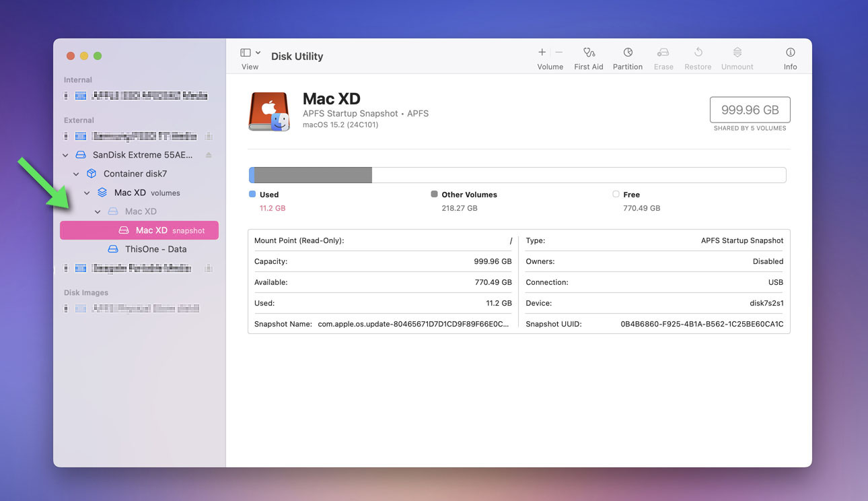This screenshot has width=868, height=501.
Task: Click the Snapshot Name value text
Action: pos(414,324)
